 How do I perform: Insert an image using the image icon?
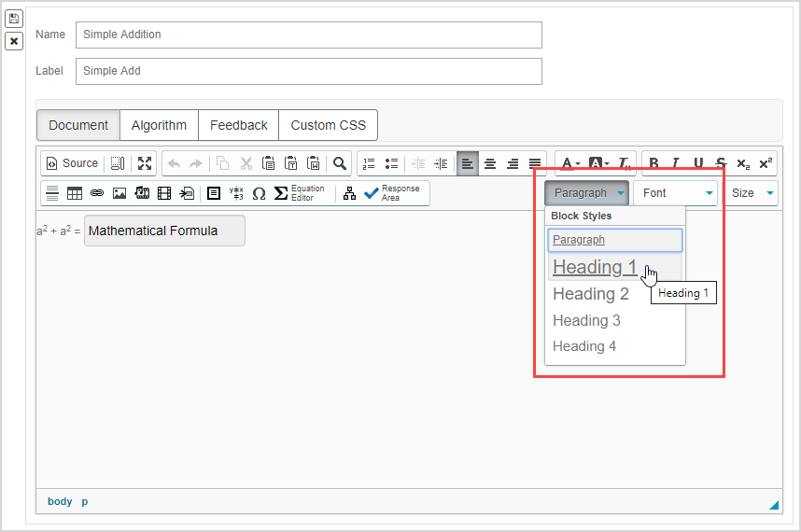(x=119, y=193)
